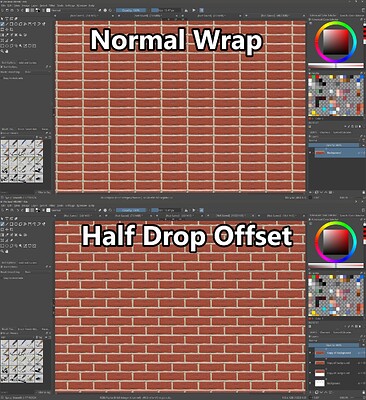This screenshot has height=400, width=366.
Task: Toggle visibility of second layer in bottom window
Action: (310, 362)
